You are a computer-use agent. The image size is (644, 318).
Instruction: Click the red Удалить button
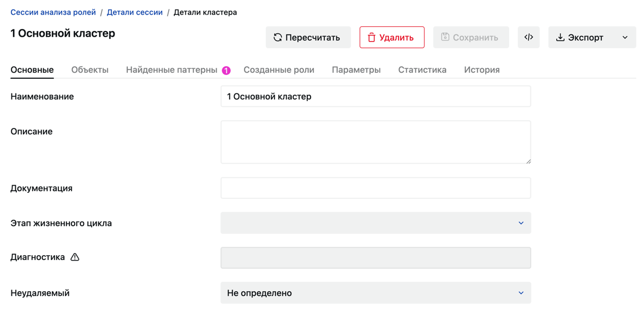pyautogui.click(x=392, y=38)
